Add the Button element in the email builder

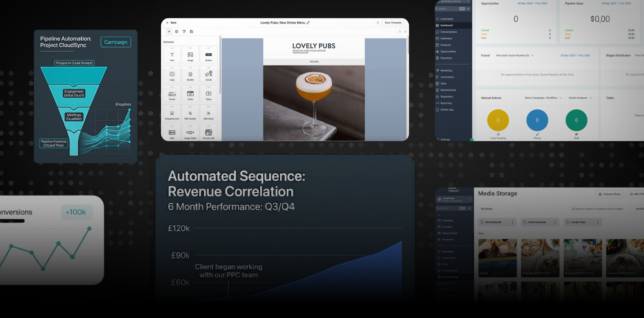coord(209,55)
